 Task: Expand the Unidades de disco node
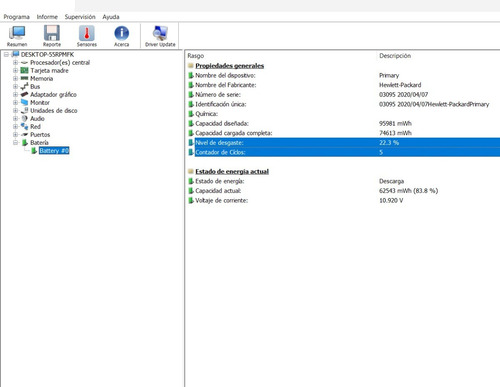(15, 110)
